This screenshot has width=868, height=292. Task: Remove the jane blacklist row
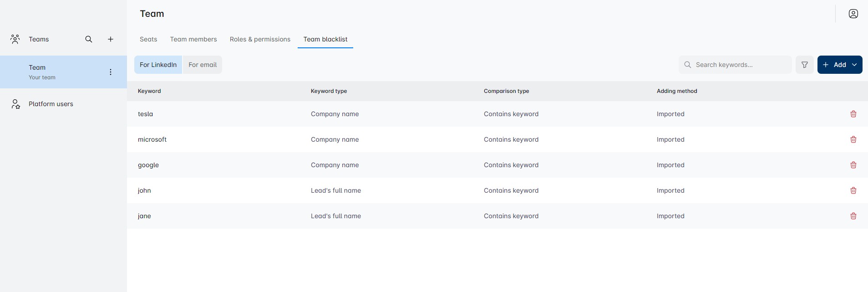pyautogui.click(x=853, y=216)
